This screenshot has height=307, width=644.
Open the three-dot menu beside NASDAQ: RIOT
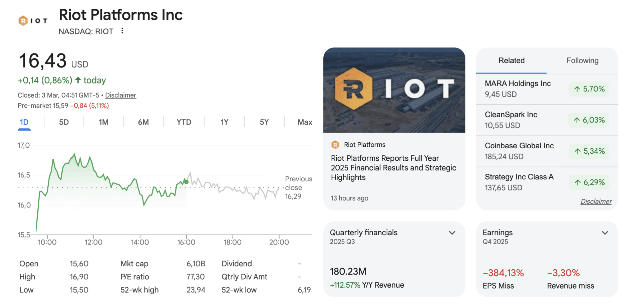coord(122,31)
